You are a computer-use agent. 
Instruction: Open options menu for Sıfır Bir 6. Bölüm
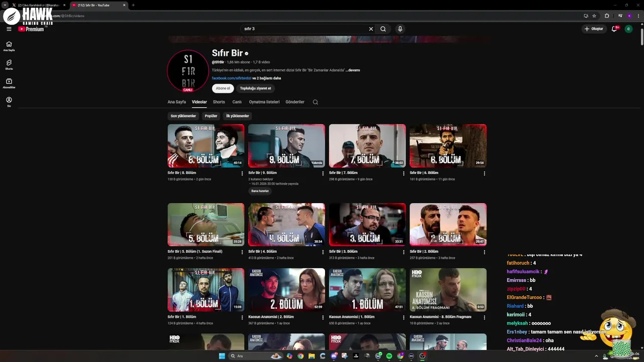tap(484, 173)
